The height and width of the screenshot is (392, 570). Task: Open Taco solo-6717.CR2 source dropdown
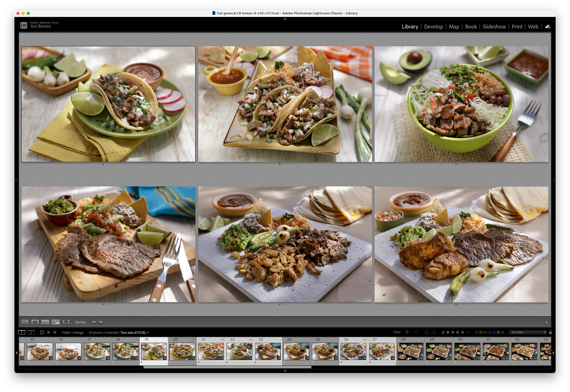click(148, 333)
